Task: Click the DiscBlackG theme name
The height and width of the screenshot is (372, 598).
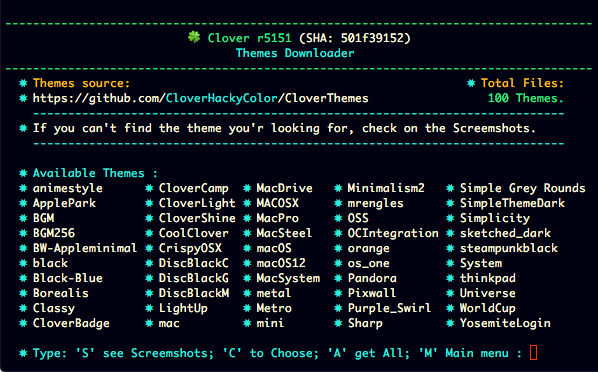Action: [x=194, y=278]
